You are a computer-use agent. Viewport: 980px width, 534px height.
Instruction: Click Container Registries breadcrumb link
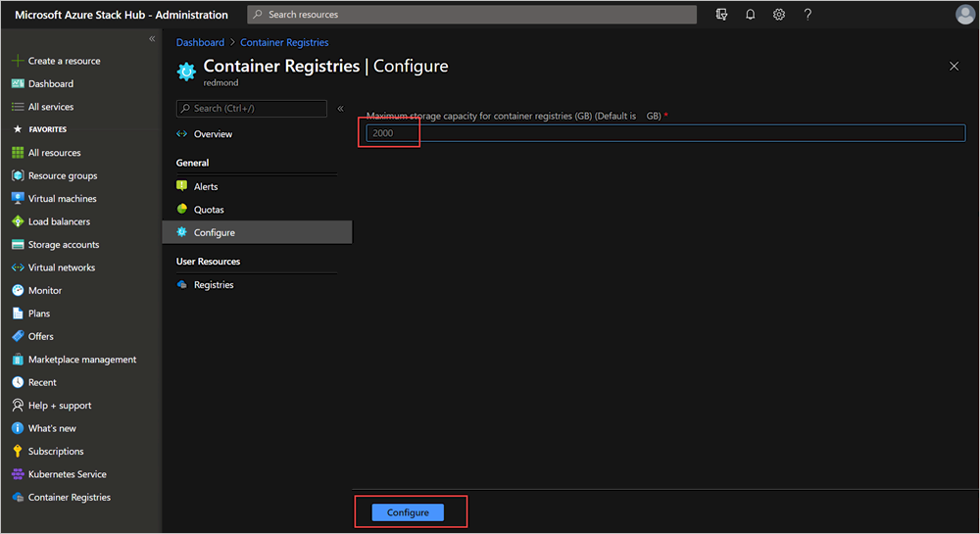pyautogui.click(x=284, y=42)
